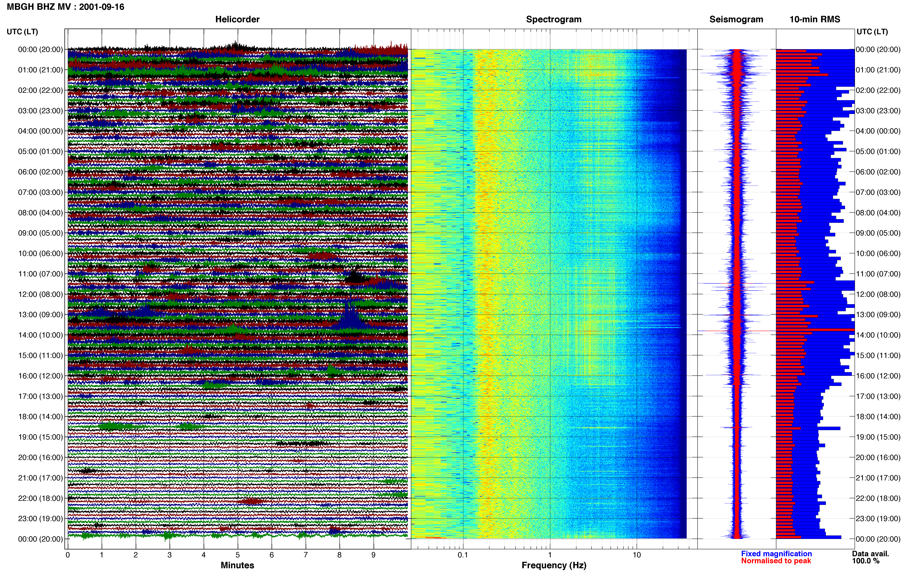This screenshot has width=924, height=578.
Task: Click left time label '22:00 (18:00)'
Action: point(40,498)
